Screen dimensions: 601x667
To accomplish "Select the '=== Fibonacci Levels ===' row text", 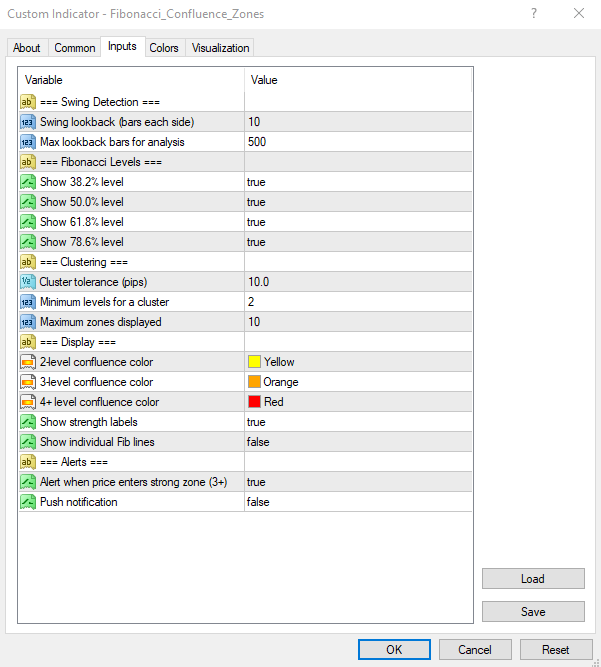I will pyautogui.click(x=101, y=162).
